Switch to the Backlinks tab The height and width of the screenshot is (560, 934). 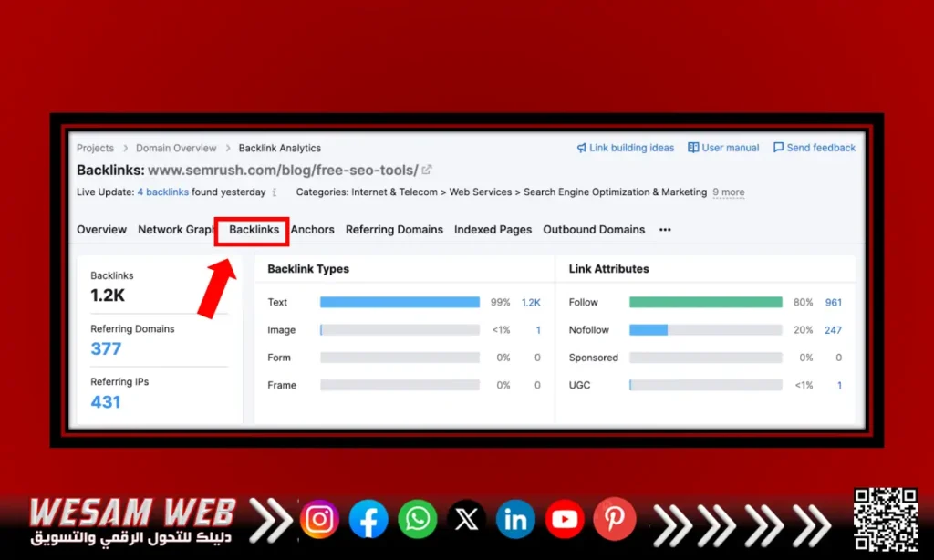tap(254, 230)
